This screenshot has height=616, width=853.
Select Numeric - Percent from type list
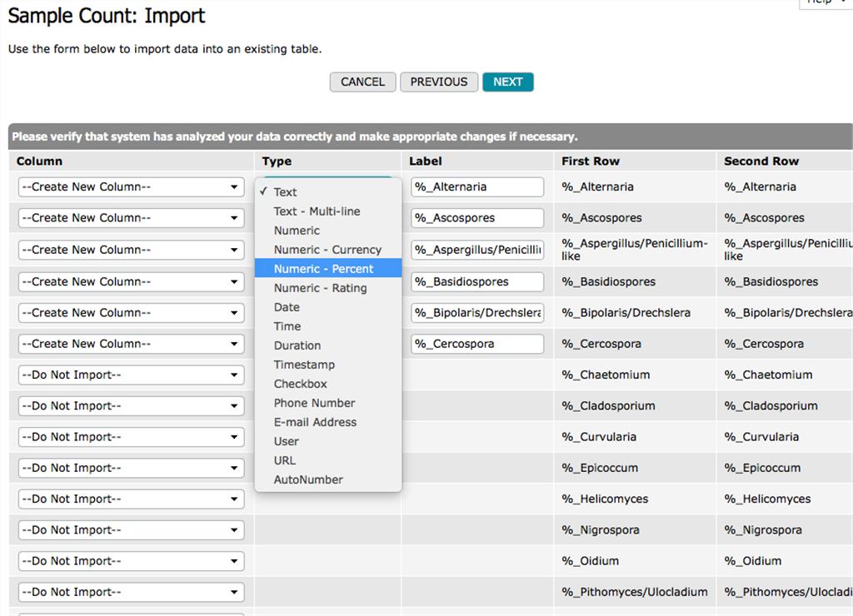pyautogui.click(x=324, y=269)
